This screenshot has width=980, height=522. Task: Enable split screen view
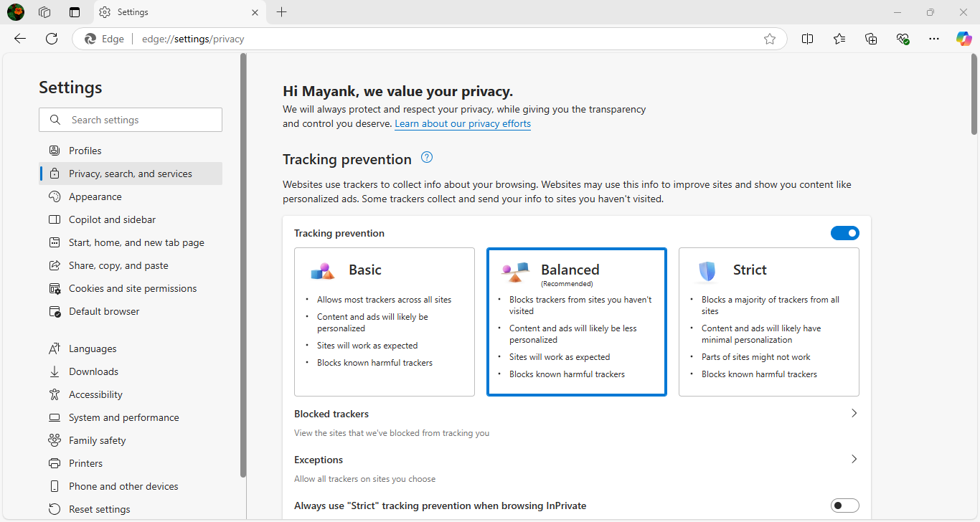point(807,39)
